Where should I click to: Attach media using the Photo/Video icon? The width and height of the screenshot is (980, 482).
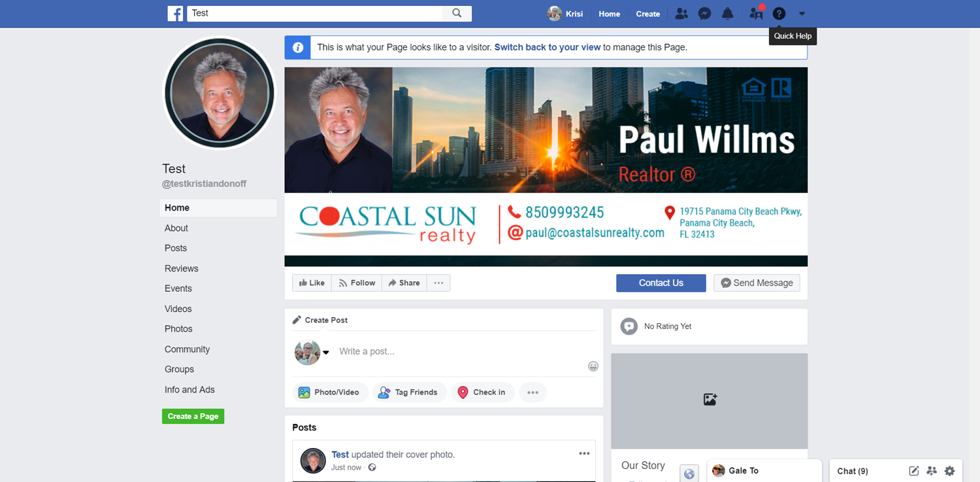[x=304, y=392]
